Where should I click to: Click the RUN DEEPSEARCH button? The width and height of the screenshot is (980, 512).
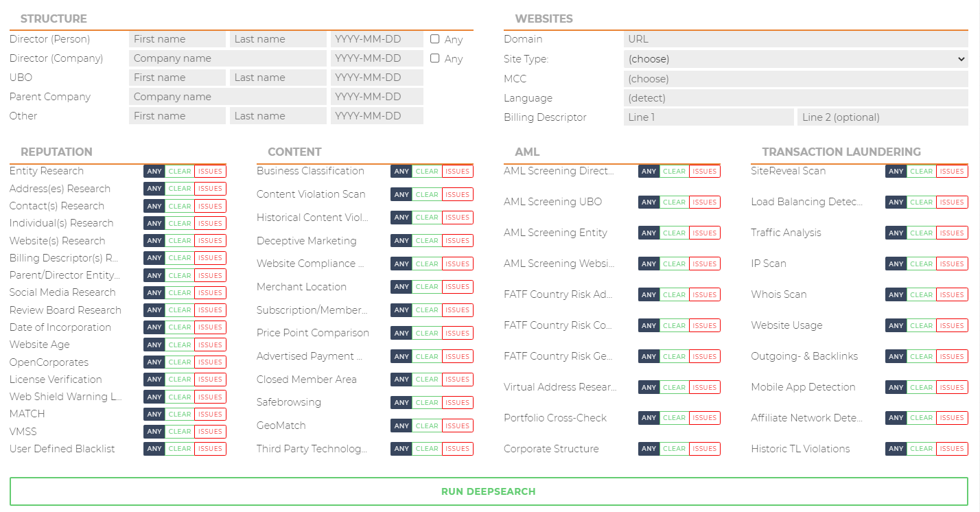(x=488, y=491)
